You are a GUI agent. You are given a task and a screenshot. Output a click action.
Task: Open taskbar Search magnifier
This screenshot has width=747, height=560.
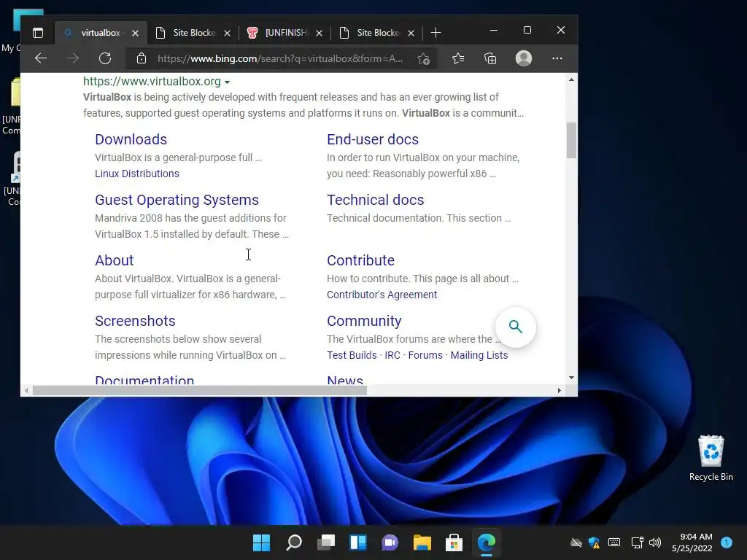[x=293, y=542]
